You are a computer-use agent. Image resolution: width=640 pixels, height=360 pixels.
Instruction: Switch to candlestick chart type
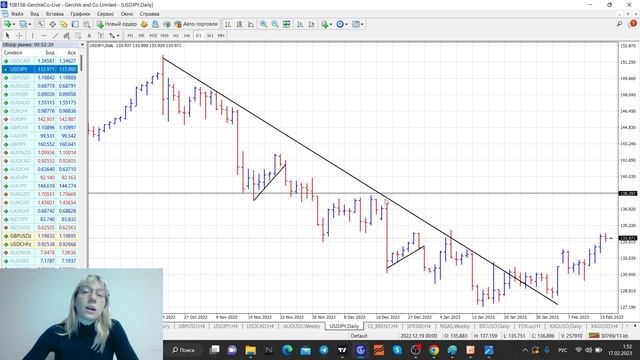239,24
